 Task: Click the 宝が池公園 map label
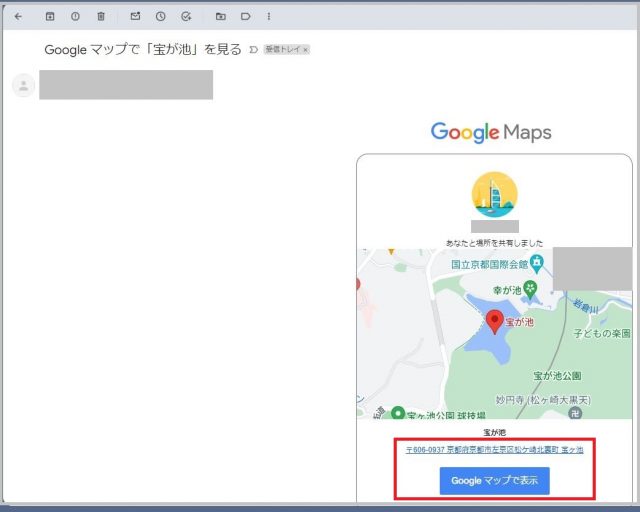557,376
